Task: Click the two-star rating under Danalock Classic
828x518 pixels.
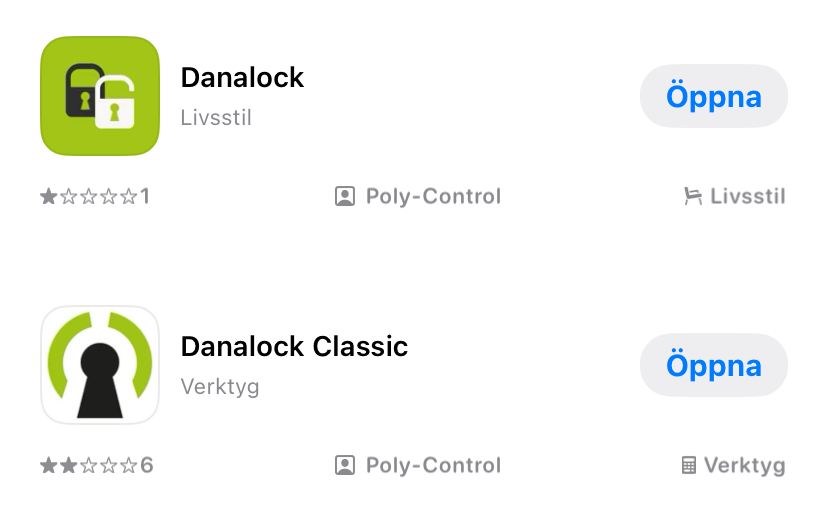Action: pos(88,465)
